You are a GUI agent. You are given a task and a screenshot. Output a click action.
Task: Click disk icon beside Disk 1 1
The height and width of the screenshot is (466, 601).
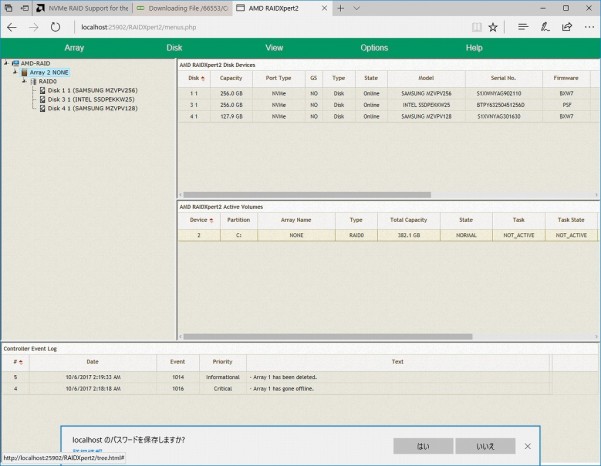click(43, 90)
